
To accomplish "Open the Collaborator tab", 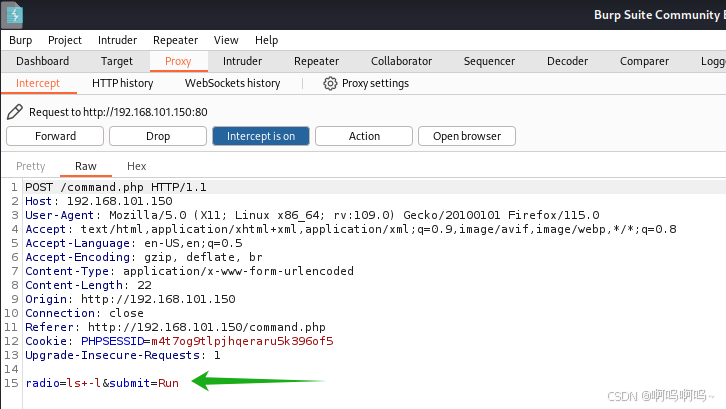I will tap(401, 61).
